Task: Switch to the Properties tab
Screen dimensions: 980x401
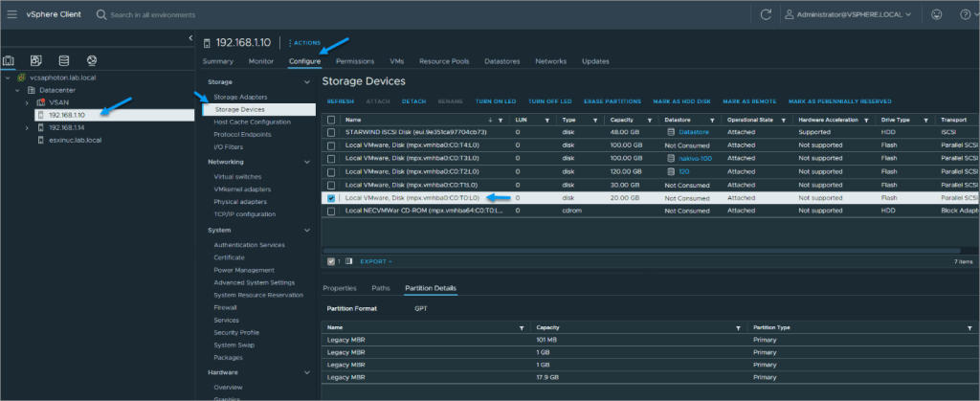Action: pos(340,288)
